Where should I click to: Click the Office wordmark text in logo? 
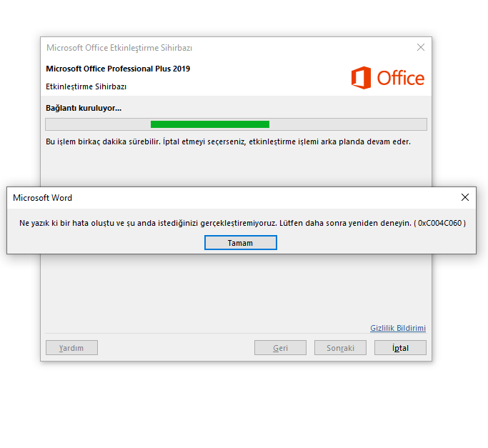point(400,78)
